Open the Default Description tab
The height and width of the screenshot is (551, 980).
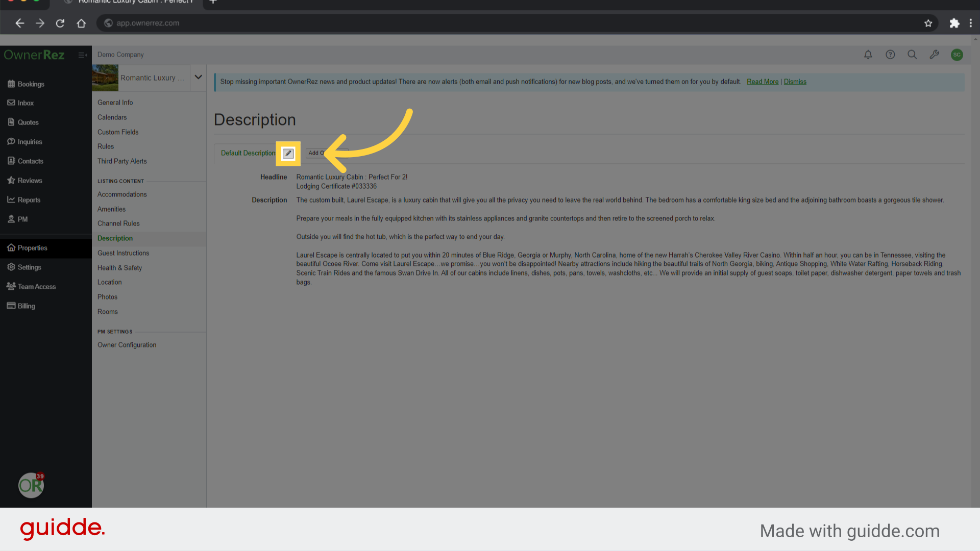[x=248, y=153]
